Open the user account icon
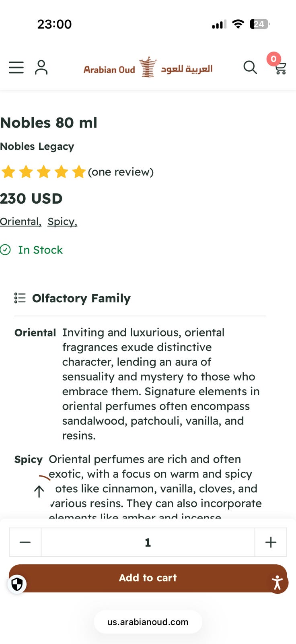 tap(41, 67)
